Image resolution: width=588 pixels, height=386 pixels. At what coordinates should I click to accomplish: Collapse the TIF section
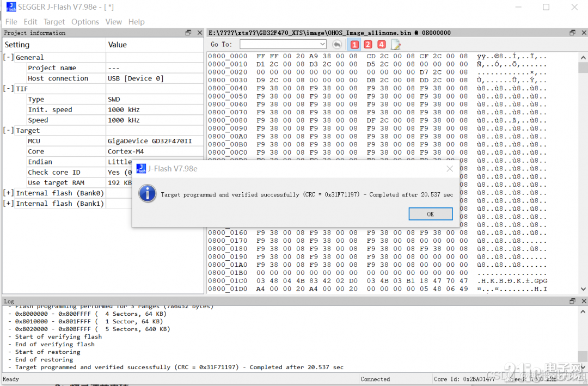click(8, 89)
